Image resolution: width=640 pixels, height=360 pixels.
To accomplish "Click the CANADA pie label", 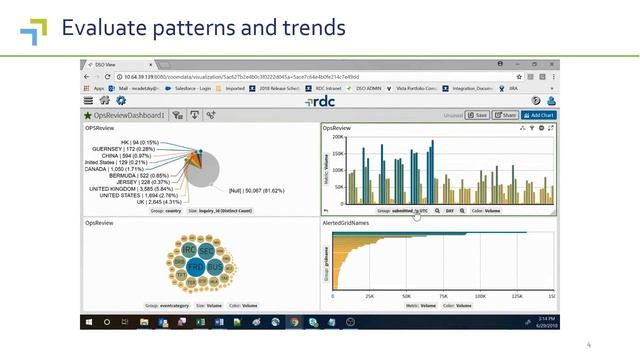I will tap(115, 169).
